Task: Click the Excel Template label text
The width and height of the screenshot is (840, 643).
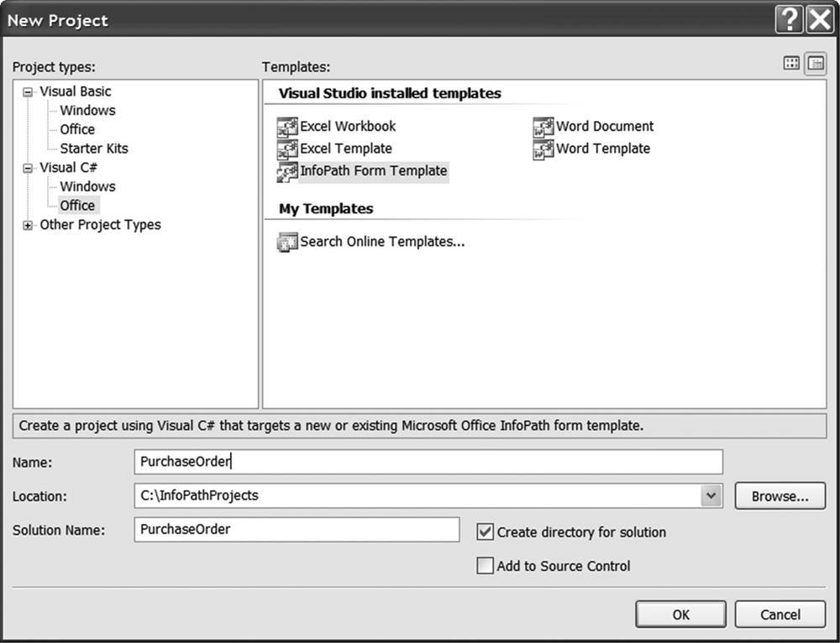Action: [346, 149]
